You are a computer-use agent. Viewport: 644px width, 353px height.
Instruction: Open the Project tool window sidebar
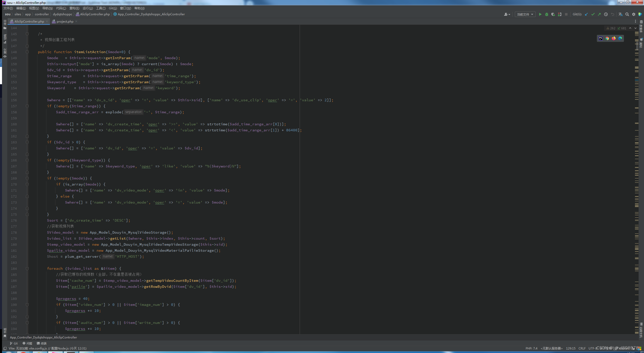[5, 25]
